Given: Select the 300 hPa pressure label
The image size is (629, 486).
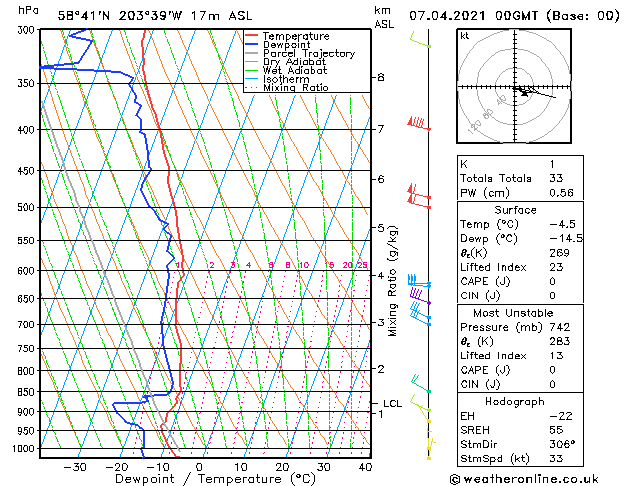Looking at the screenshot, I should [28, 30].
